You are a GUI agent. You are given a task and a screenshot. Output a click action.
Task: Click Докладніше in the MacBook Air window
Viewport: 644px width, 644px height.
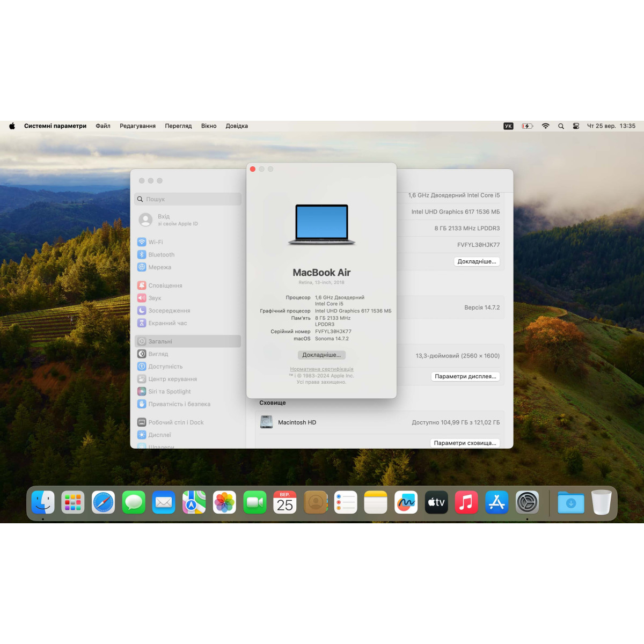pos(321,355)
